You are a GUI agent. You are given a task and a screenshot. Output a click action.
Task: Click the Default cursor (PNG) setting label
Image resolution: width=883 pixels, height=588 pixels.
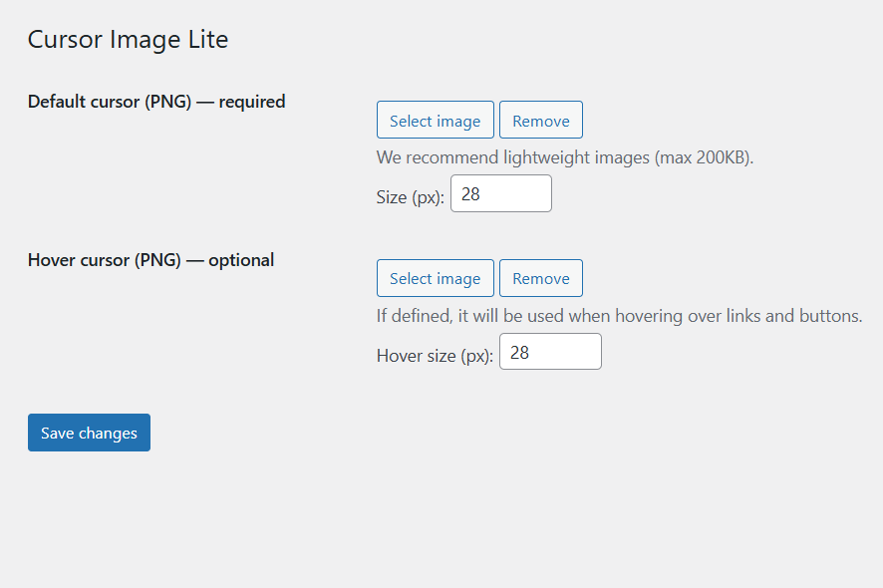pos(156,102)
